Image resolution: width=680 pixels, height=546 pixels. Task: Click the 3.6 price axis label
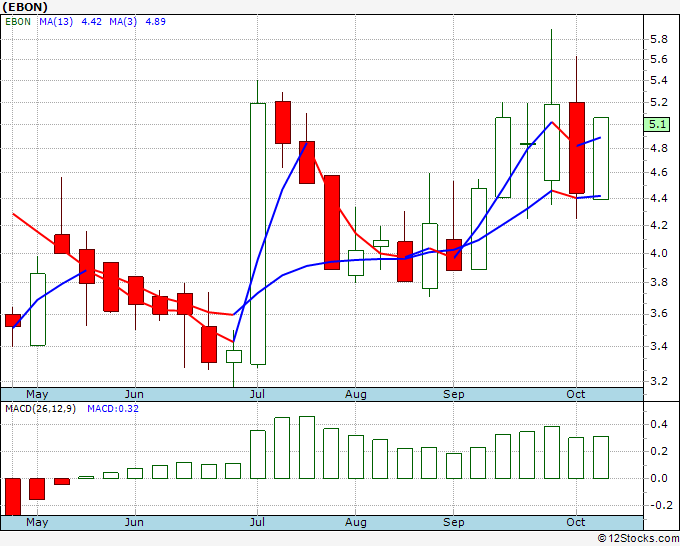pos(659,314)
